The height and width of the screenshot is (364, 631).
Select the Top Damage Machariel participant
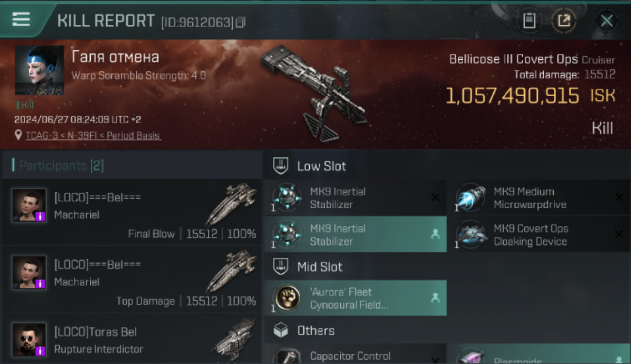pyautogui.click(x=132, y=280)
